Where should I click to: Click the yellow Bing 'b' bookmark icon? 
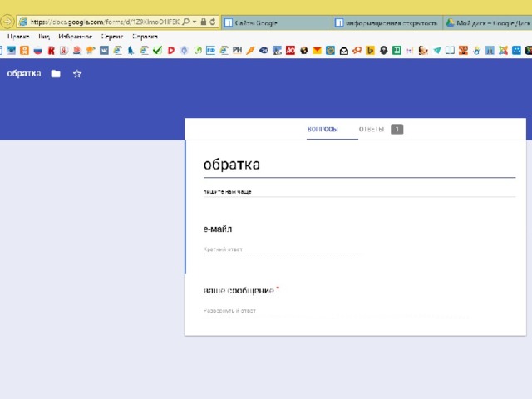(370, 51)
